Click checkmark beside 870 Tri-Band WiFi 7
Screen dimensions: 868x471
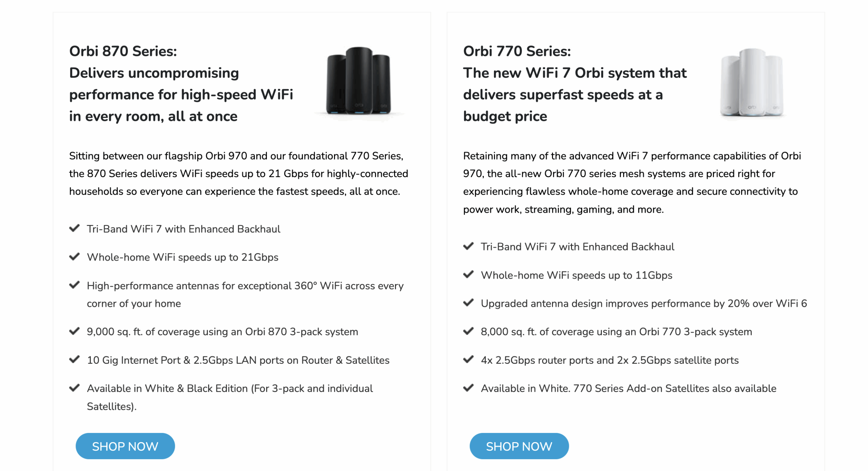pos(74,228)
